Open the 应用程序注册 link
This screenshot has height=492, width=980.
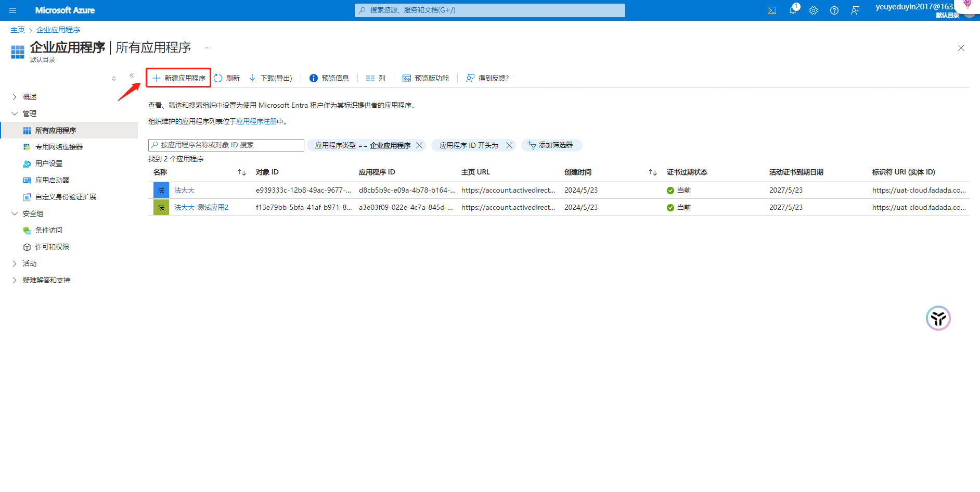point(256,121)
